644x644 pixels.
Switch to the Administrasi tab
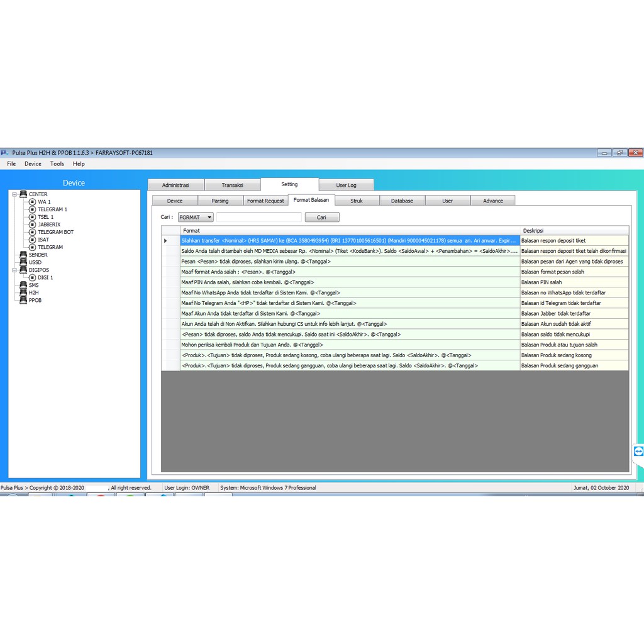tap(176, 185)
